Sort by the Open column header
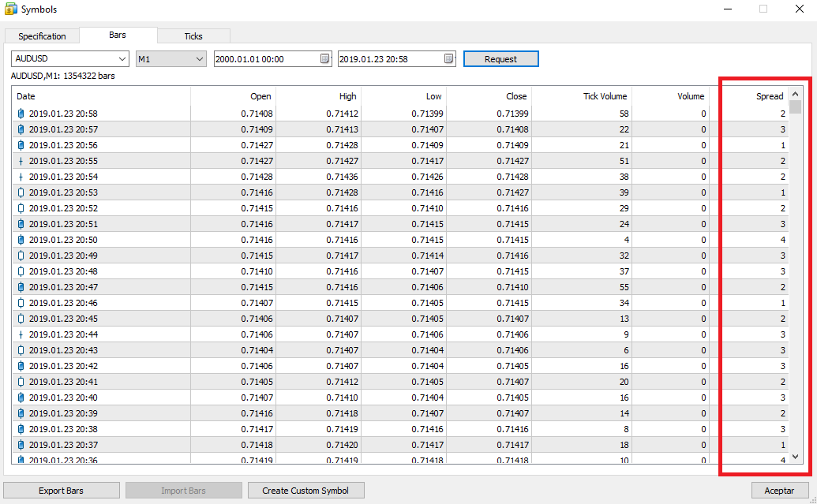The height and width of the screenshot is (504, 817). (234, 95)
